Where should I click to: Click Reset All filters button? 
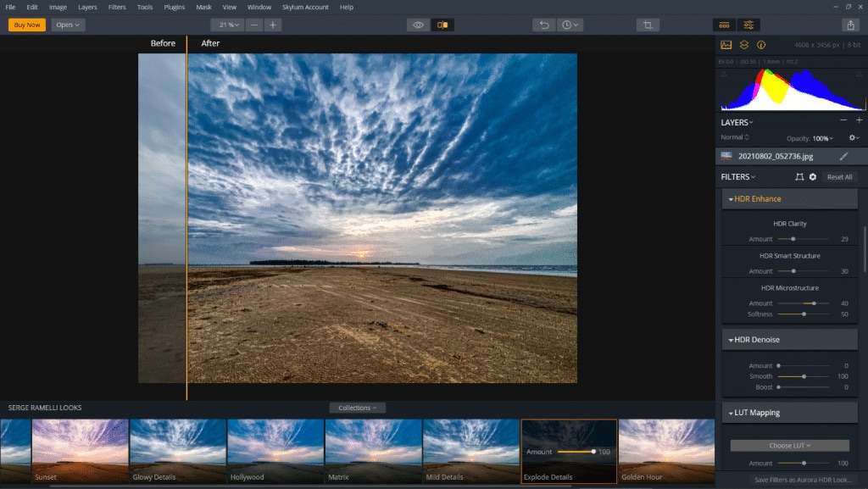pos(839,177)
